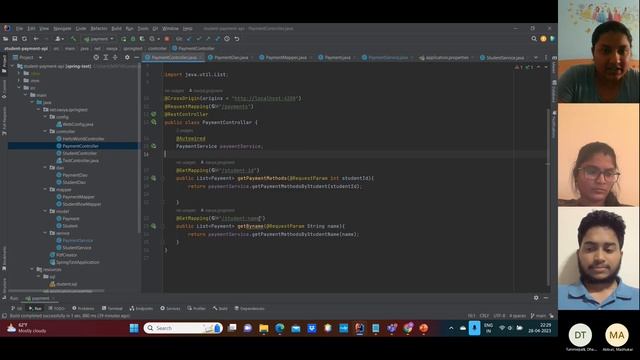Open the Window menu
The height and width of the screenshot is (360, 640).
click(170, 29)
